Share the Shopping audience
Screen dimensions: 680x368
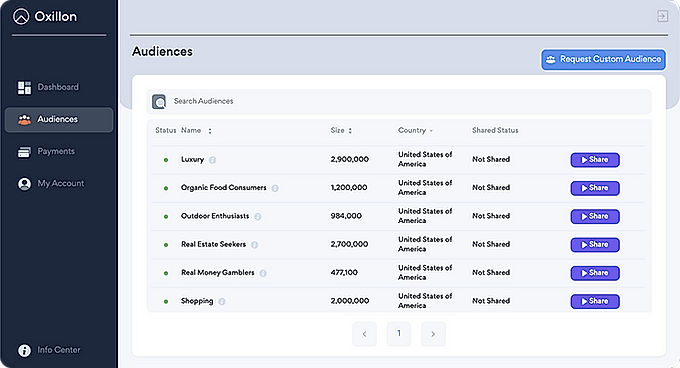pos(595,301)
